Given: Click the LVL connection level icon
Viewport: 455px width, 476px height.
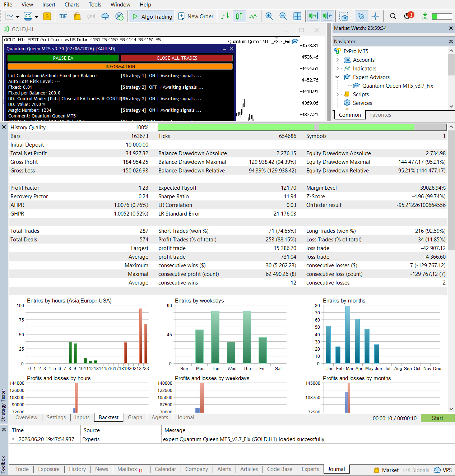Looking at the screenshot, I should pyautogui.click(x=425, y=16).
